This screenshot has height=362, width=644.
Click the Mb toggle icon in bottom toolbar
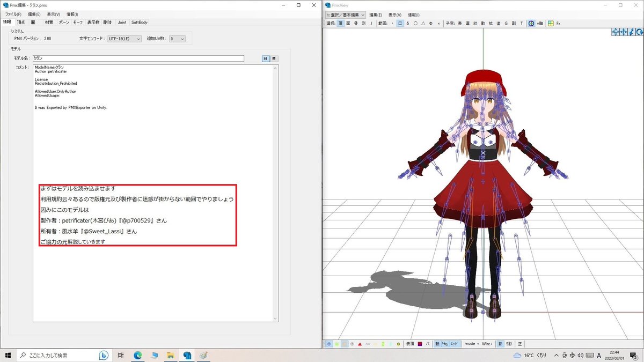(445, 343)
